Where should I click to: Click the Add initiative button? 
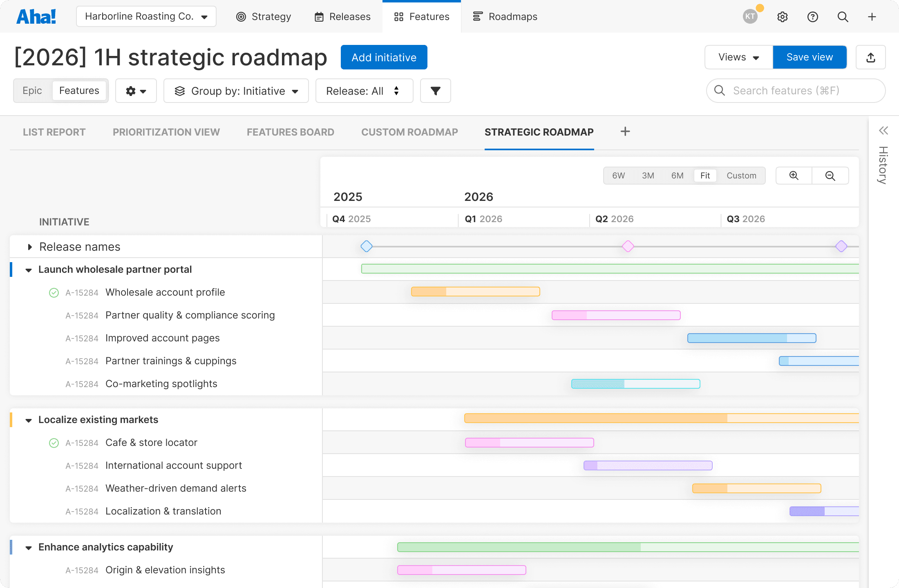pyautogui.click(x=384, y=57)
